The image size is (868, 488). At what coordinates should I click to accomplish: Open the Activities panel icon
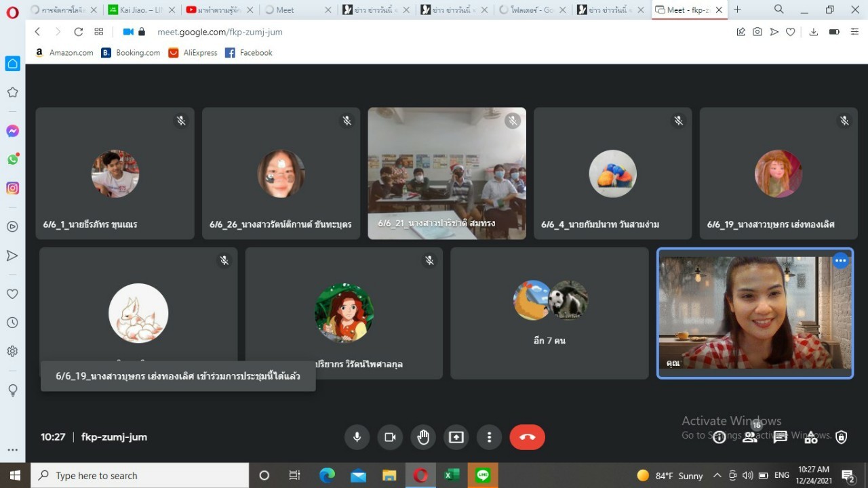tap(811, 437)
